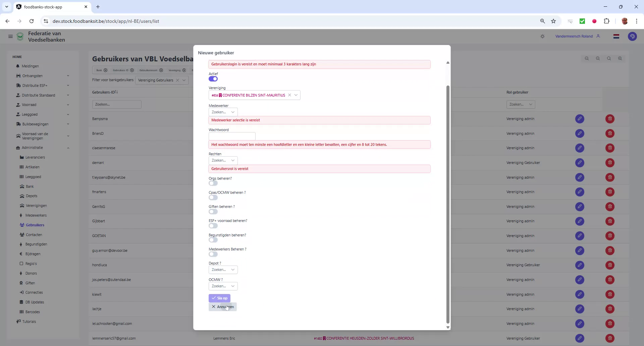This screenshot has height=346, width=644.
Task: Open the Bank administration page
Action: pyautogui.click(x=30, y=186)
